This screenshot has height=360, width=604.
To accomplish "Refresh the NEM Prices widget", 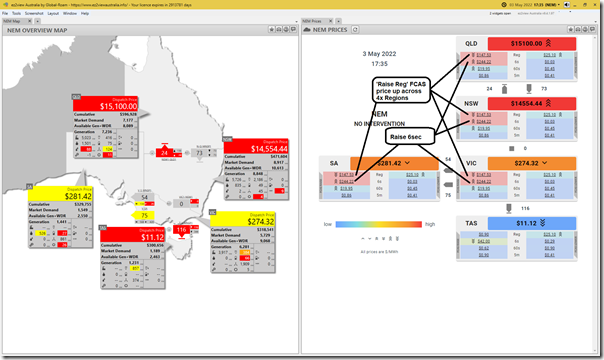I will point(355,30).
